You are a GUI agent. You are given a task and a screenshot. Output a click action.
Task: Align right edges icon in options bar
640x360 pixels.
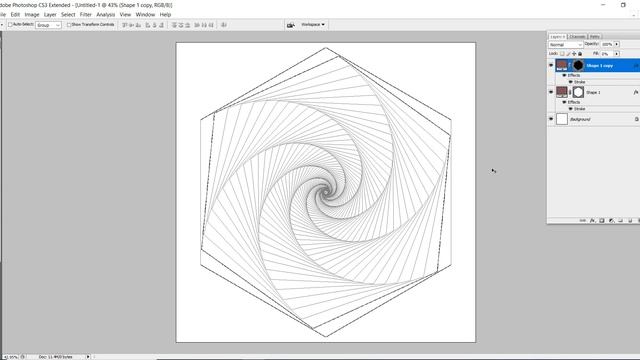pyautogui.click(x=161, y=25)
